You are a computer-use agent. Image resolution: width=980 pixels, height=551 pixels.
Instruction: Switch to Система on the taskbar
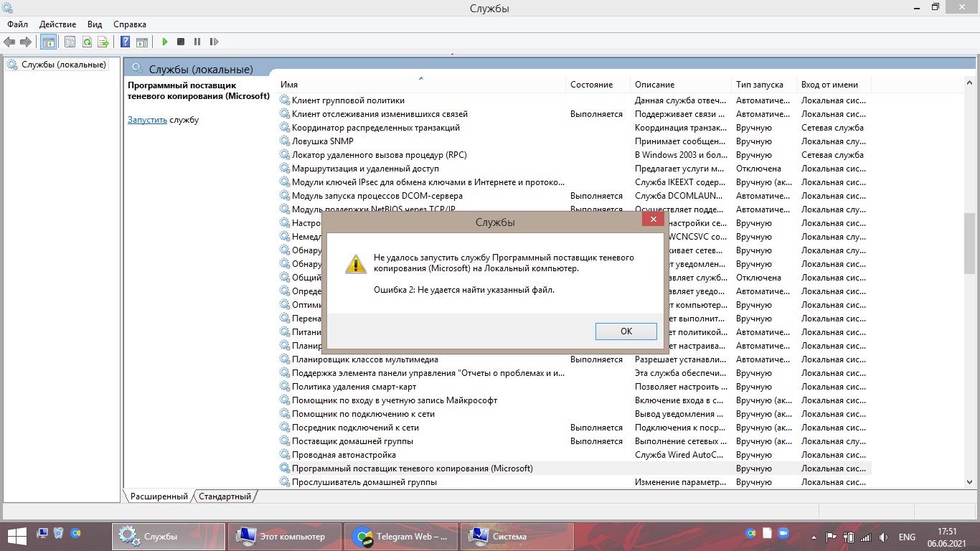pos(517,537)
